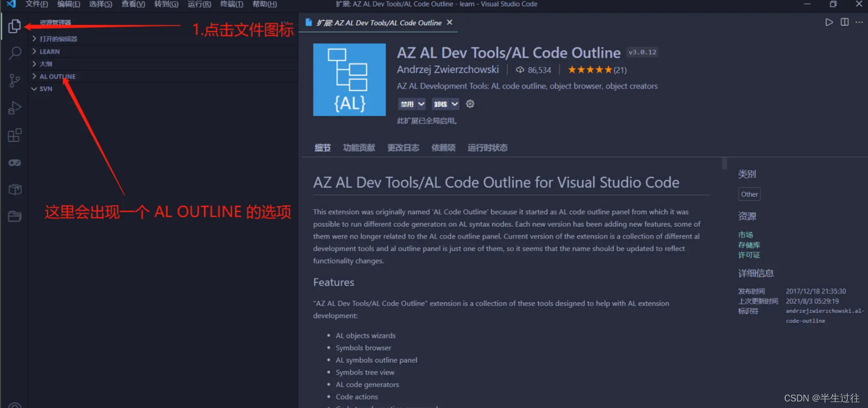868x408 pixels.
Task: Split the editor with split icon
Action: (x=845, y=22)
